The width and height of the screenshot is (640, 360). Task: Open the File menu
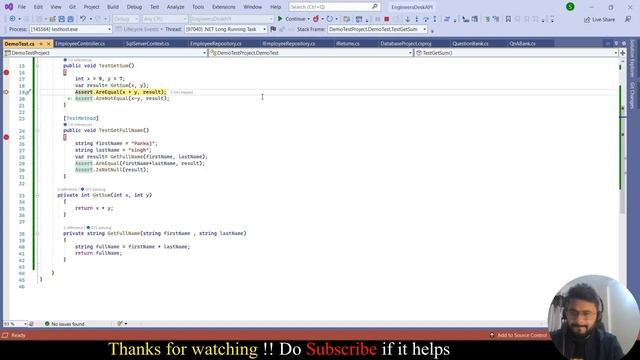point(22,7)
